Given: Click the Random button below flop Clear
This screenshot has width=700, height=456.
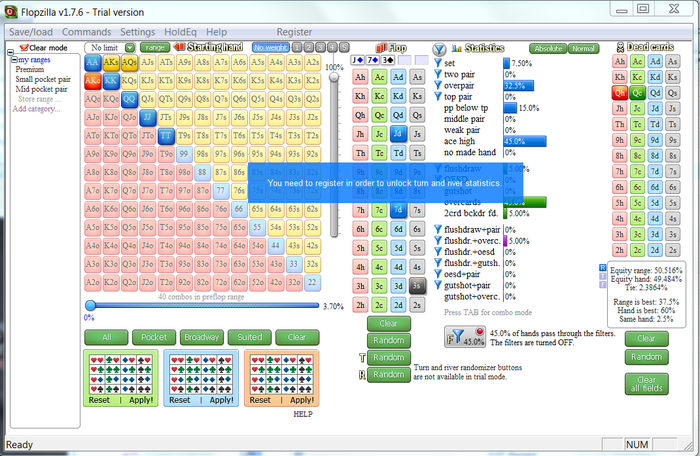Looking at the screenshot, I should 388,340.
